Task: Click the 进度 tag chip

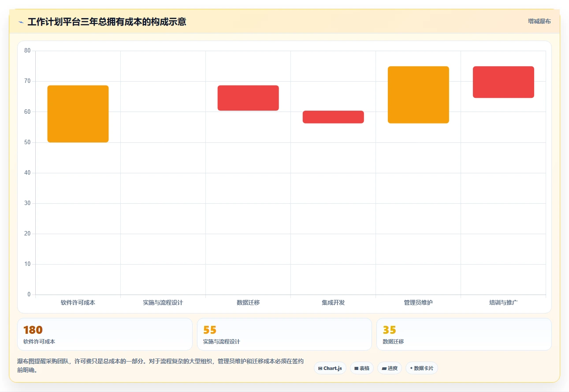Action: tap(390, 368)
